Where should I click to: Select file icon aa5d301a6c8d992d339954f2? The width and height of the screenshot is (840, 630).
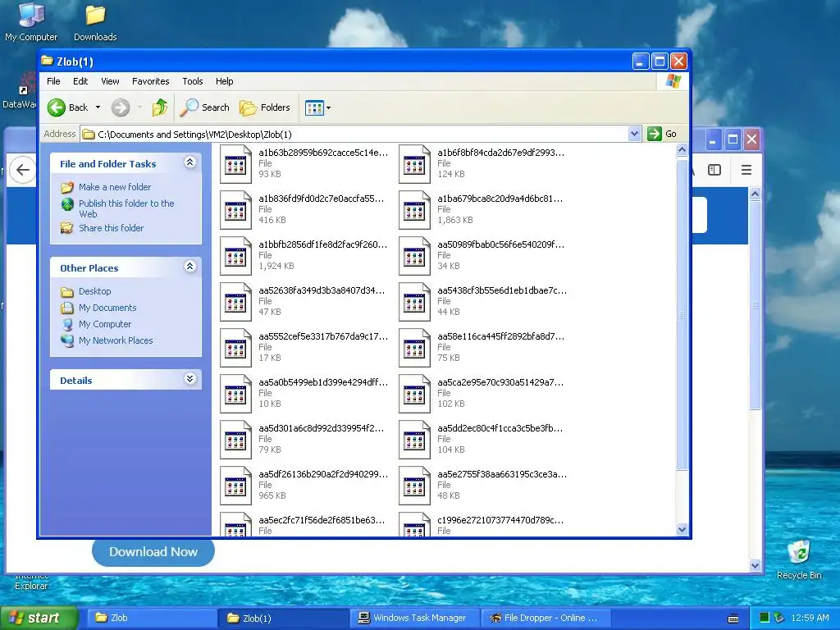(x=235, y=440)
